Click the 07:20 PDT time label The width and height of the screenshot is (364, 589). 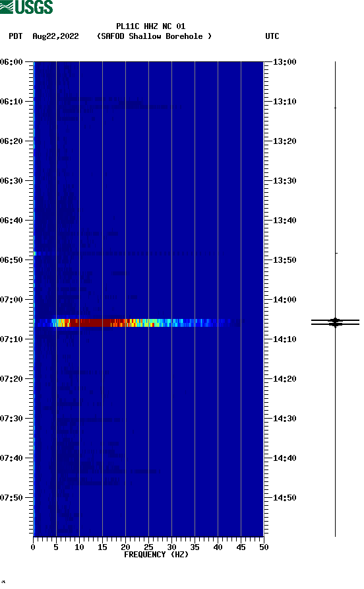coord(12,378)
